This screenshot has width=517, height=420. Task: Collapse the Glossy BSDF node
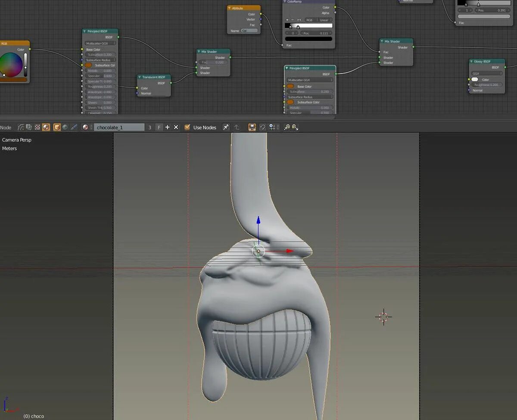click(472, 62)
